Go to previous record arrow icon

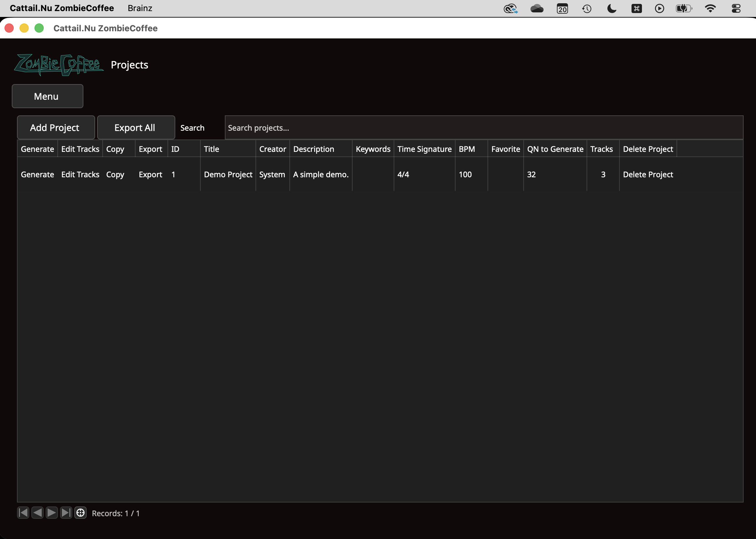(37, 513)
